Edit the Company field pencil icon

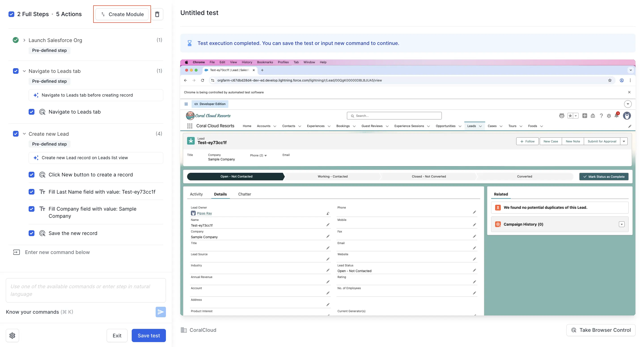click(328, 236)
